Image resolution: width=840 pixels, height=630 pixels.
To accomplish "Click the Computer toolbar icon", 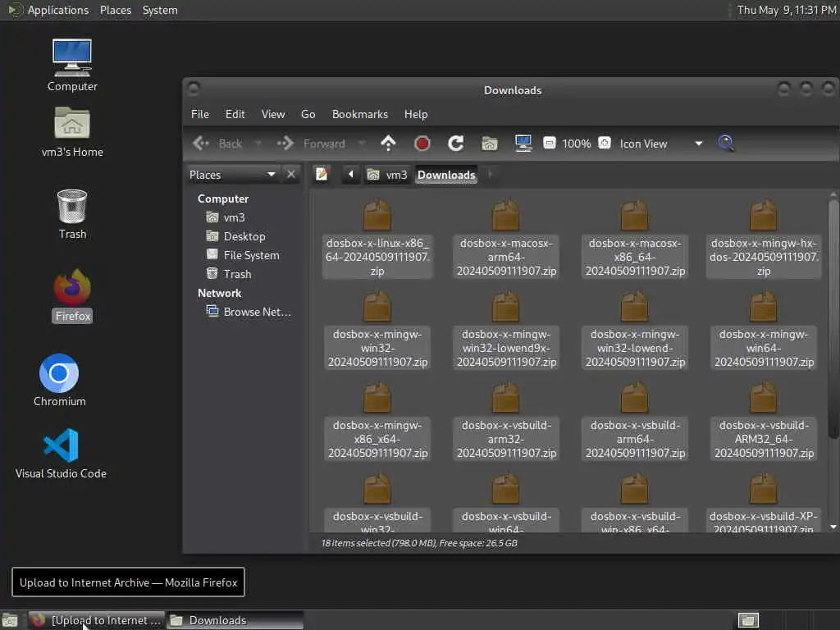I will [523, 144].
